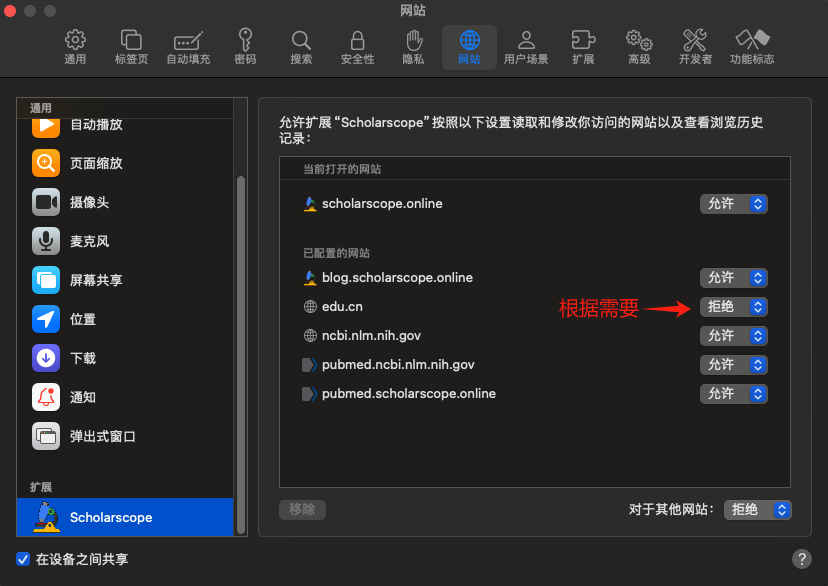Select the 隐私 hand icon tab

point(413,47)
